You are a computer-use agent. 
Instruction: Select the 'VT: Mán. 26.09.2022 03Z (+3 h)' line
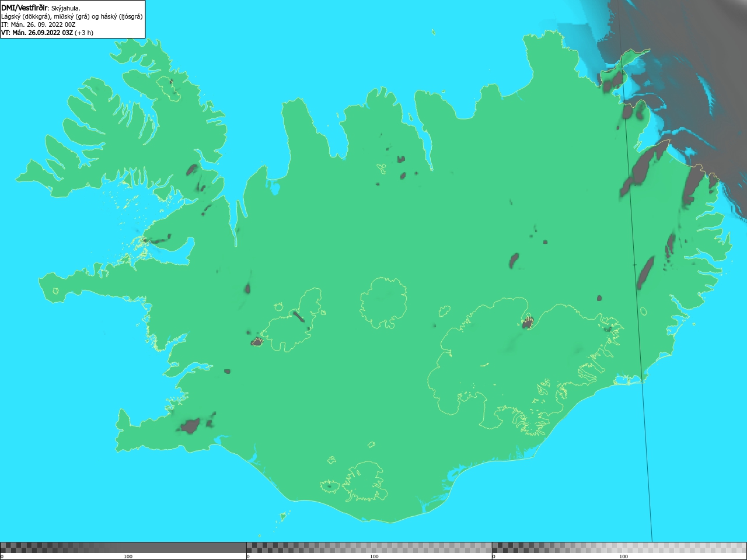point(47,33)
